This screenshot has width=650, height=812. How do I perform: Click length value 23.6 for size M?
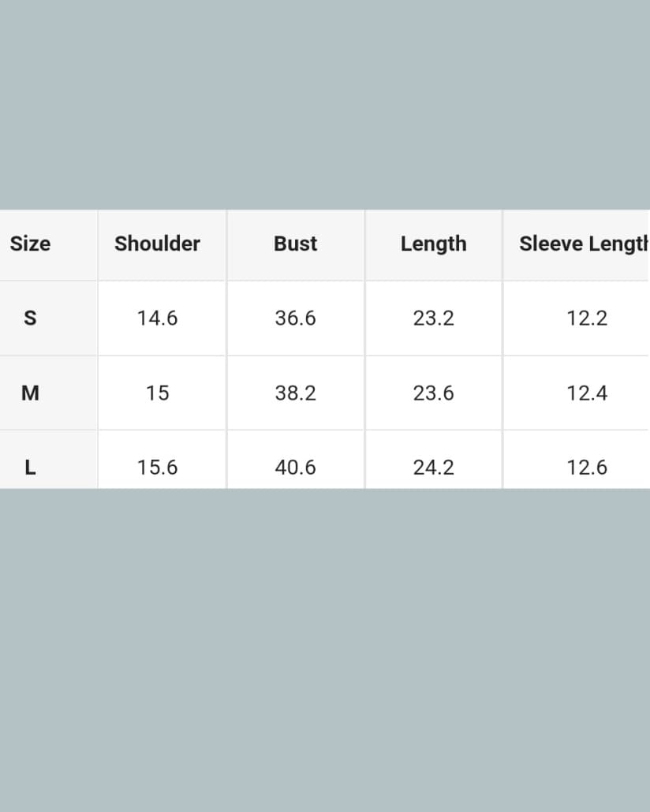coord(433,393)
